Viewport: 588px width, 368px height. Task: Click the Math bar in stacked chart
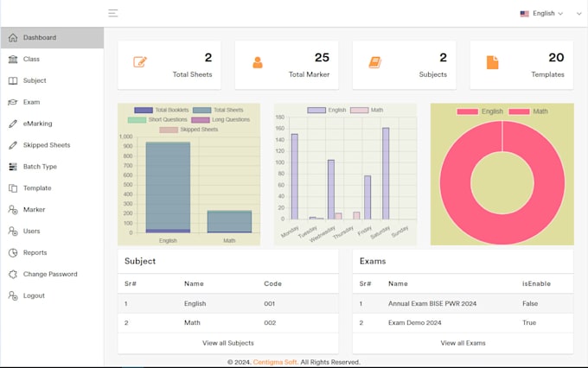pyautogui.click(x=229, y=221)
